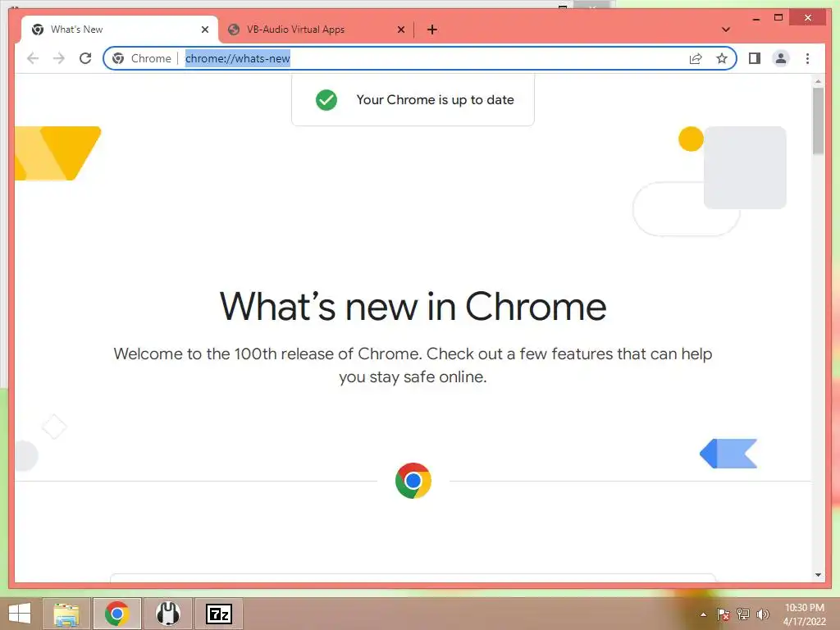This screenshot has height=630, width=840.
Task: Minimize the Chrome window
Action: pyautogui.click(x=756, y=18)
